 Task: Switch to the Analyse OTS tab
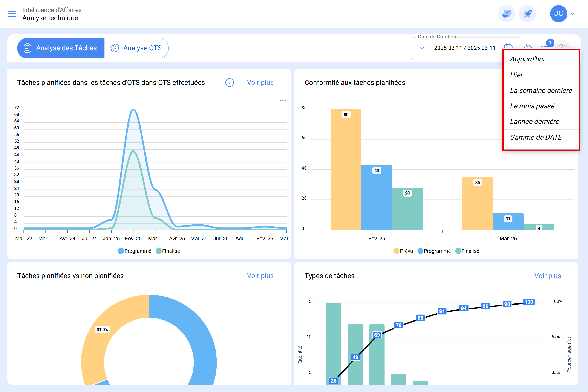coord(136,48)
